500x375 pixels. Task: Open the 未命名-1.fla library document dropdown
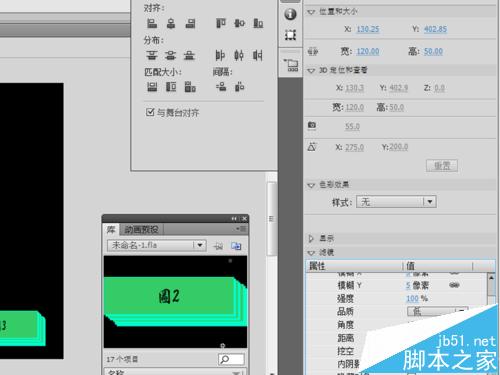click(157, 246)
